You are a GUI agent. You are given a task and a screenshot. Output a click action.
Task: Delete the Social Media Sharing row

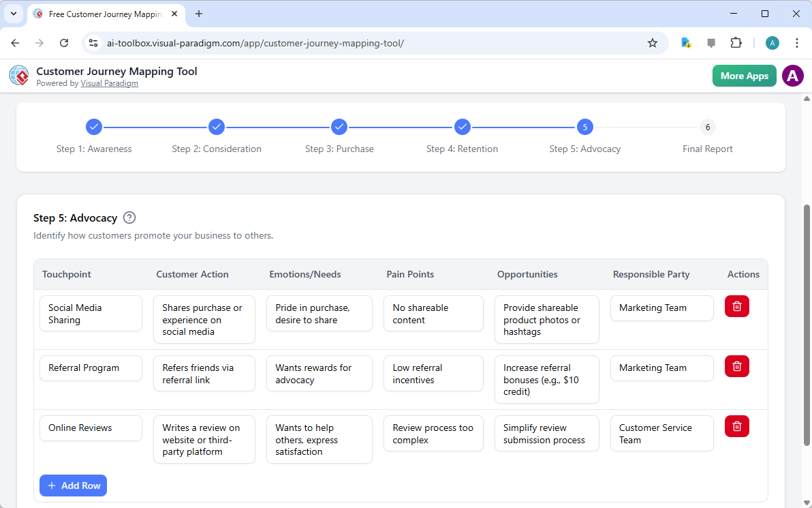(x=736, y=306)
